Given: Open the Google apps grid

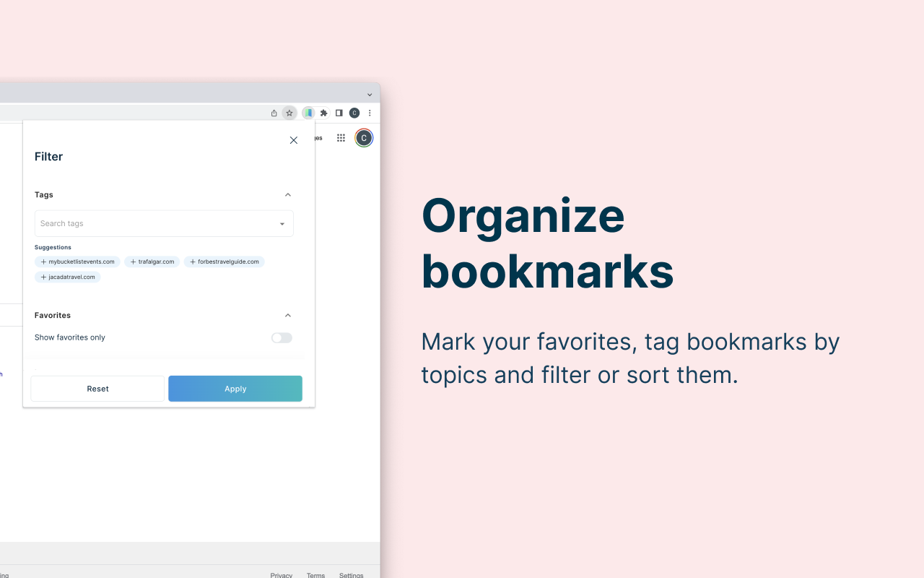Looking at the screenshot, I should [x=341, y=138].
